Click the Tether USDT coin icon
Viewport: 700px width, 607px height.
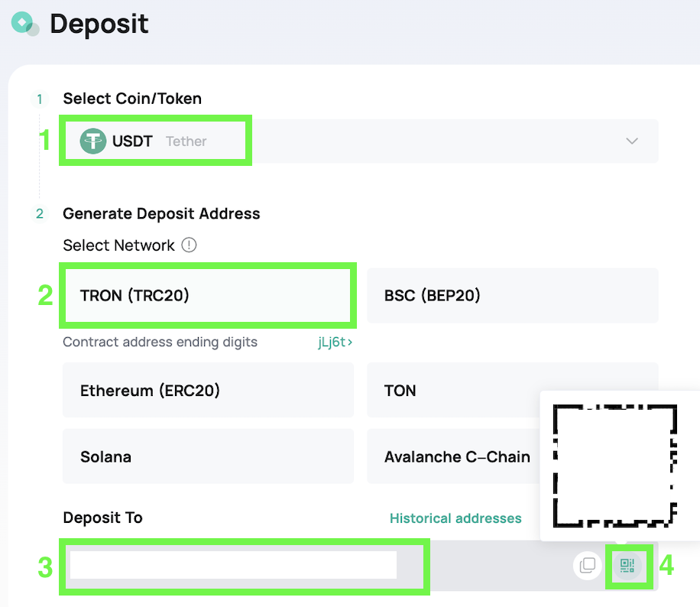[93, 141]
